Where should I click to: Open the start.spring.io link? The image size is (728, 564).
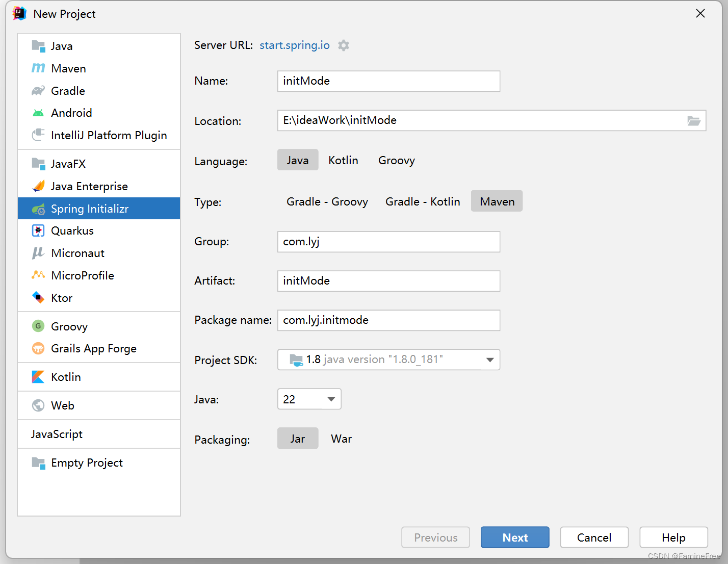(295, 45)
